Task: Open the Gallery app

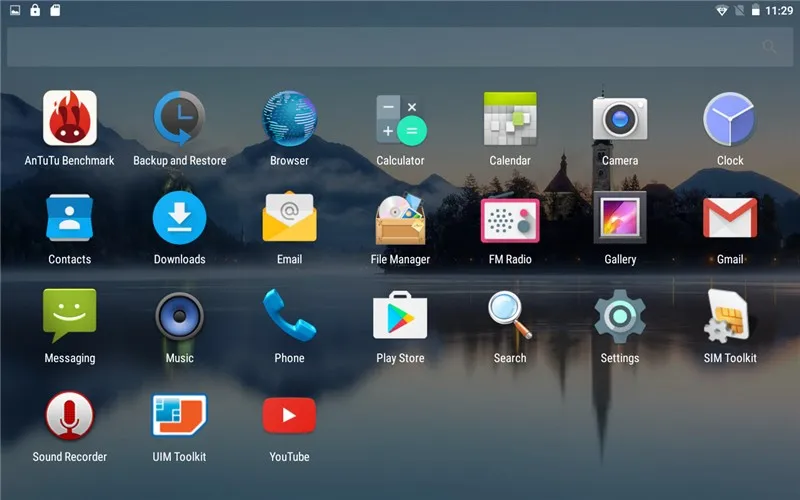Action: (620, 218)
